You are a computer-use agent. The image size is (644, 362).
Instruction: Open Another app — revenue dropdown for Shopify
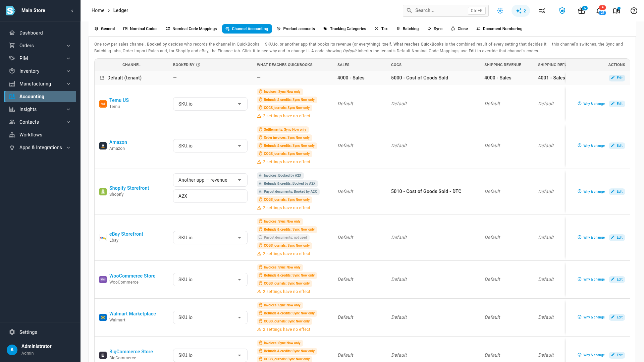tap(210, 180)
